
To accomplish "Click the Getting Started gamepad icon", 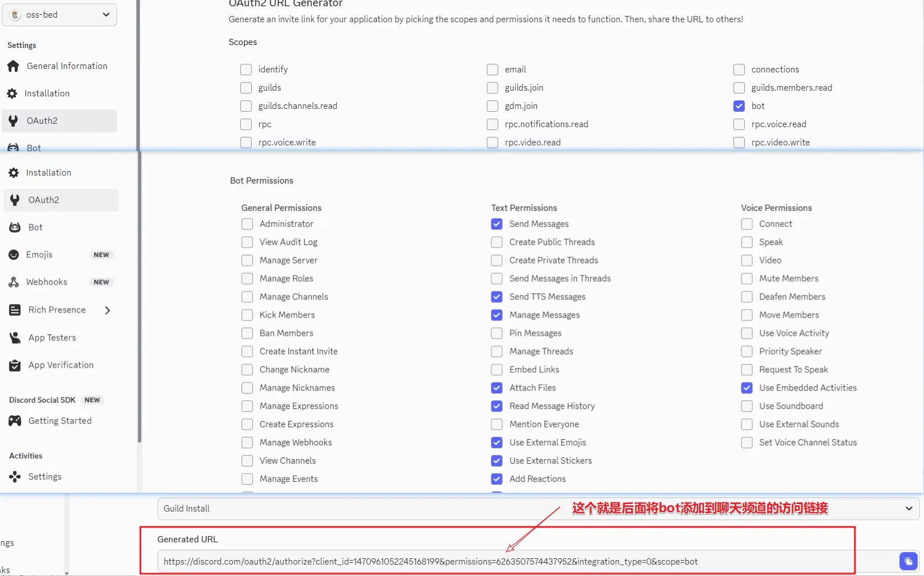I will (15, 421).
